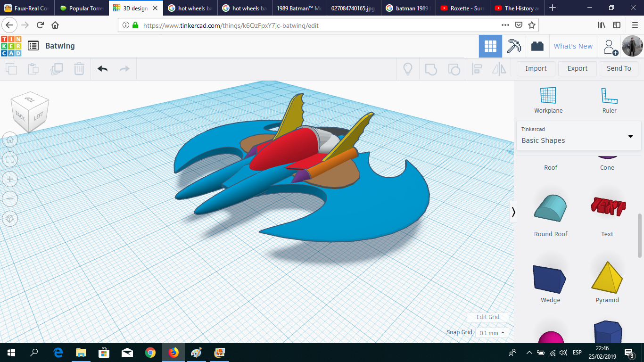644x362 pixels.
Task: Click Edit Grid
Action: click(487, 317)
